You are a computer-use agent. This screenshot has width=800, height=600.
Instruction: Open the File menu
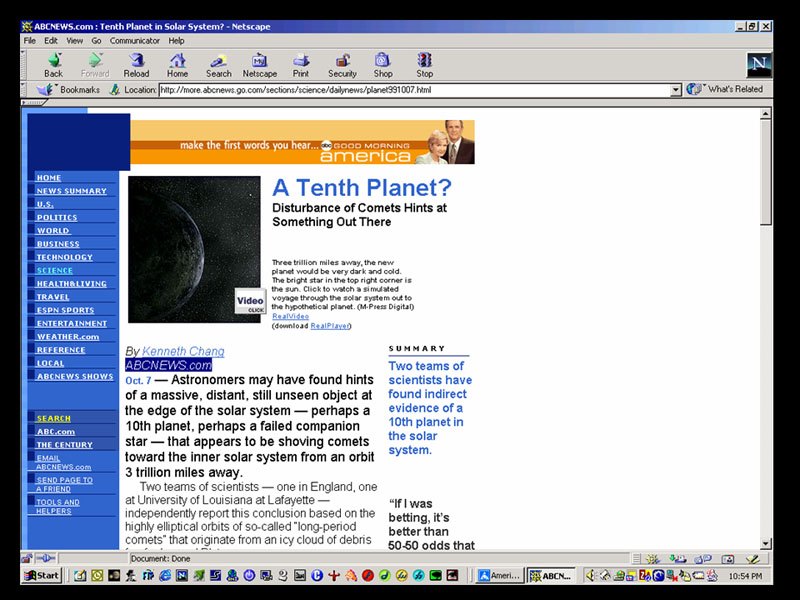coord(30,40)
